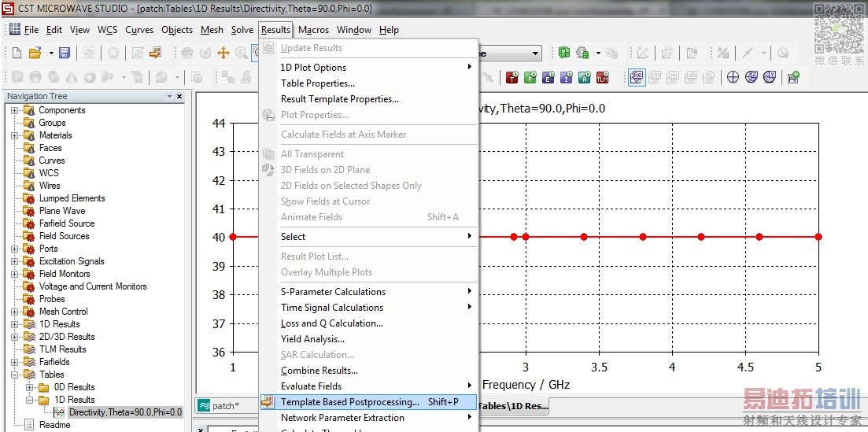Viewport: 868px width, 432px height.
Task: Click the Directivity table item icon
Action: tap(59, 412)
